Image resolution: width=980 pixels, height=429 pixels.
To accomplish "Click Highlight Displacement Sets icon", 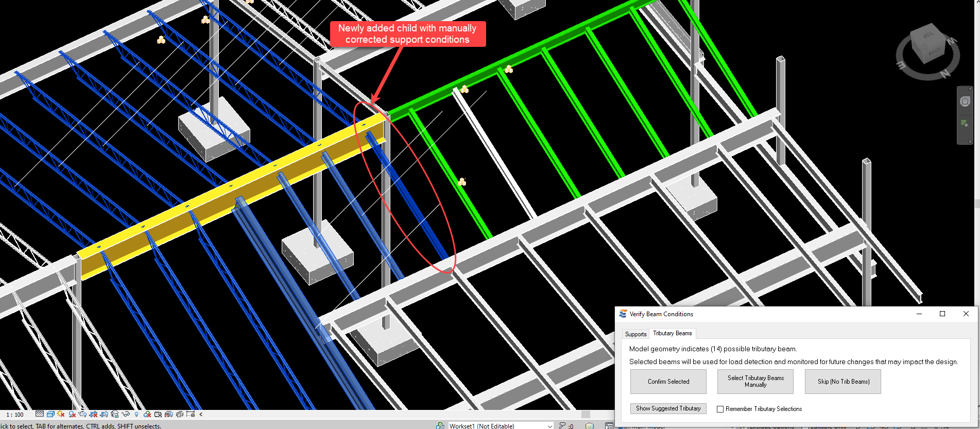I will (179, 414).
